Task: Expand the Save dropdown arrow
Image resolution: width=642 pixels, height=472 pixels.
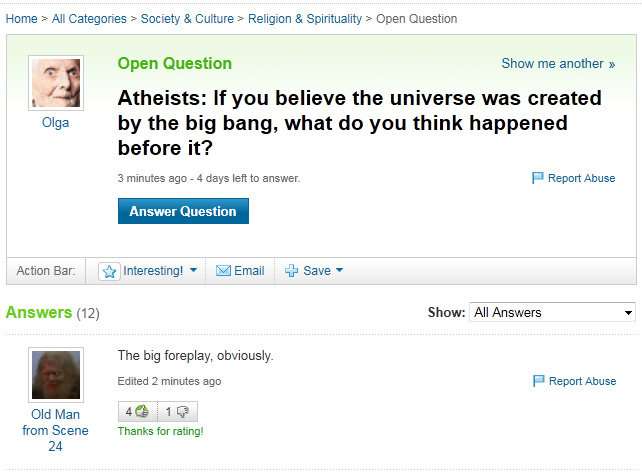Action: (x=339, y=271)
